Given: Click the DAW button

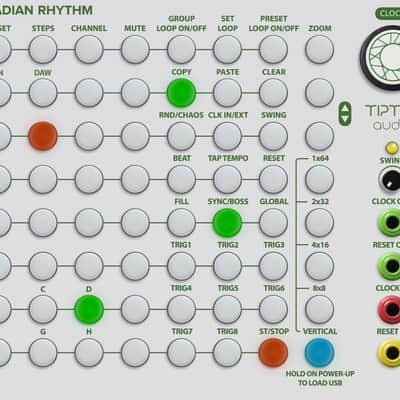Looking at the screenshot, I should coord(43,93).
